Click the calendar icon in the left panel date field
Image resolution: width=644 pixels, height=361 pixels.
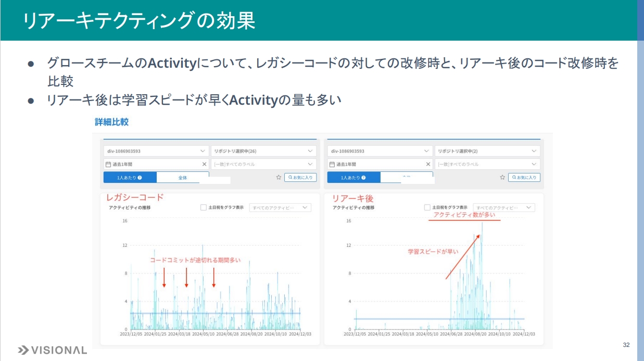coord(108,164)
